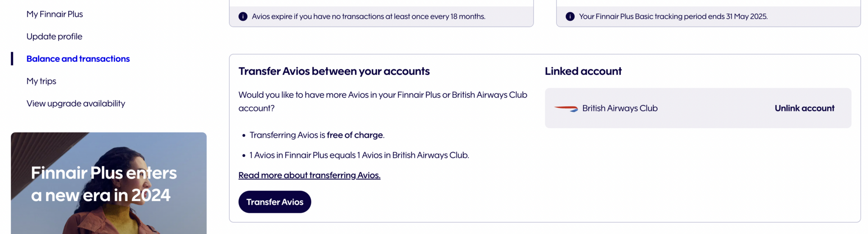Select Balance and transactions in the sidebar
Viewport: 868px width, 234px height.
tap(78, 59)
